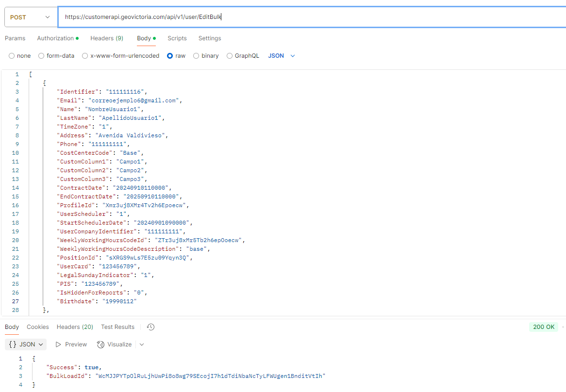Click the Visualize response icon

tap(101, 344)
